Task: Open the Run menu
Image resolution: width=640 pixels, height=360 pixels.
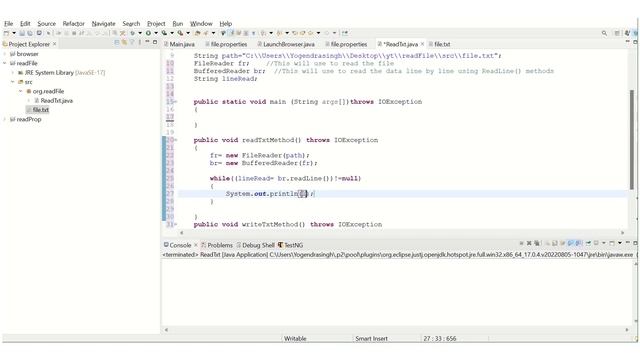Action: pyautogui.click(x=178, y=24)
